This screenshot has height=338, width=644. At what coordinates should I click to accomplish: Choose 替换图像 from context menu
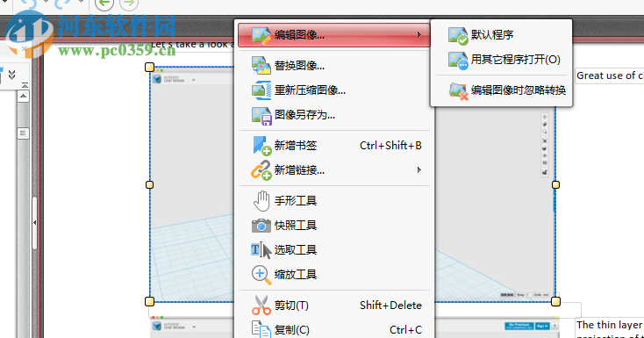[x=334, y=65]
